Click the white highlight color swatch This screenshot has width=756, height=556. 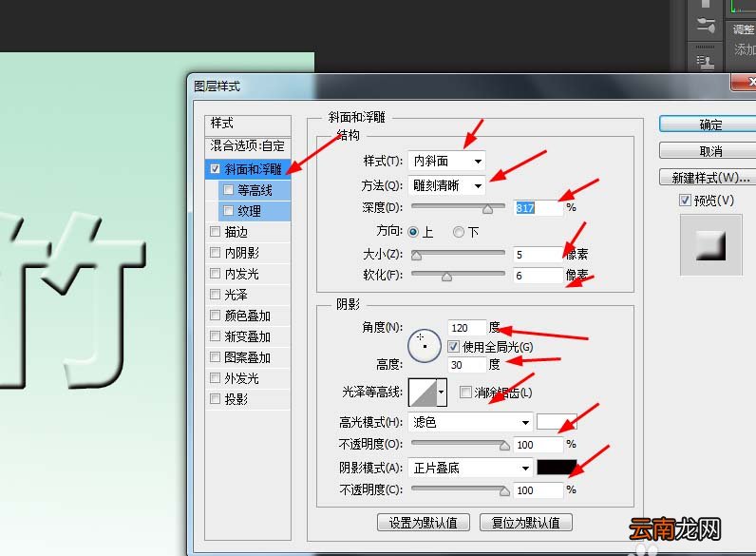click(557, 422)
